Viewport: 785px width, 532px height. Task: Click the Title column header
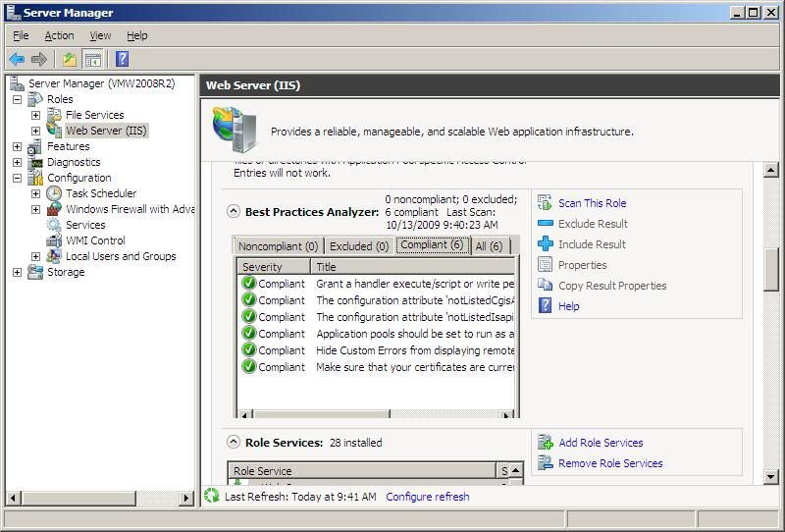tap(413, 267)
